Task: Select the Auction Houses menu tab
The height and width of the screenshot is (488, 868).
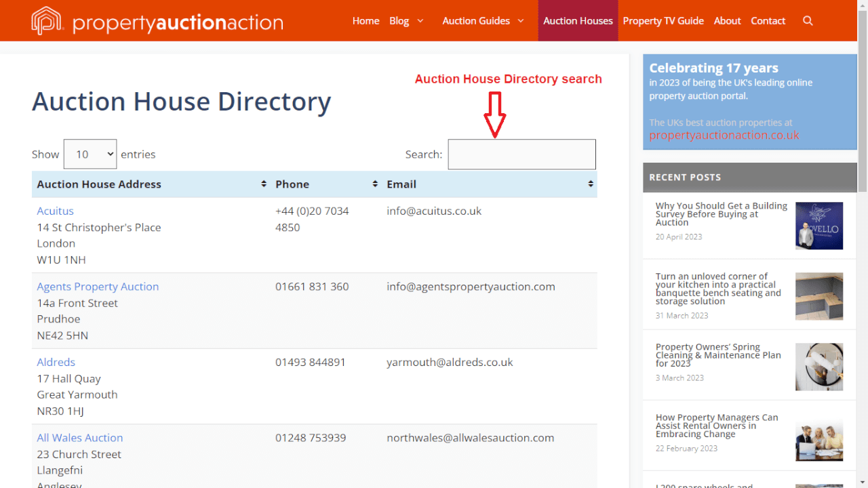Action: click(x=578, y=21)
